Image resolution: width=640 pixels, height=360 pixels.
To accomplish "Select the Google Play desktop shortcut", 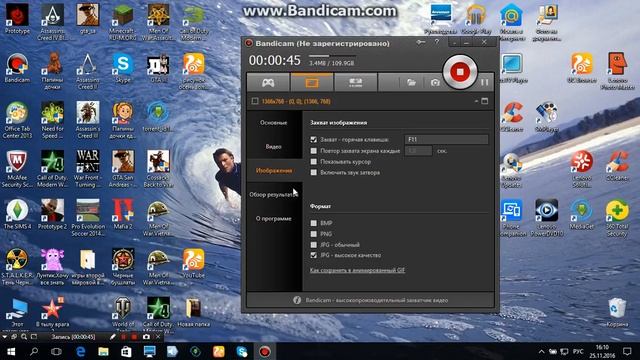I will coord(476,19).
